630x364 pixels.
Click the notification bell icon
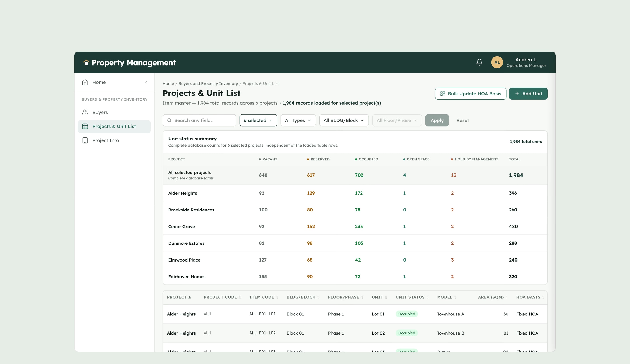(479, 62)
